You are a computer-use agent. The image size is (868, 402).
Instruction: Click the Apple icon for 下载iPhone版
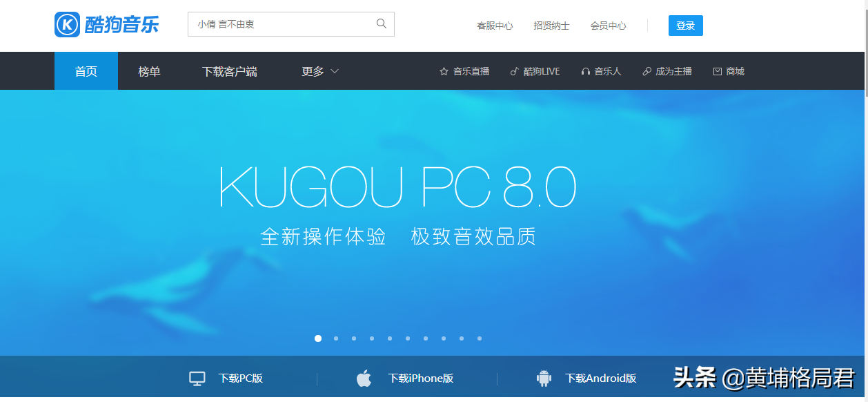point(364,378)
